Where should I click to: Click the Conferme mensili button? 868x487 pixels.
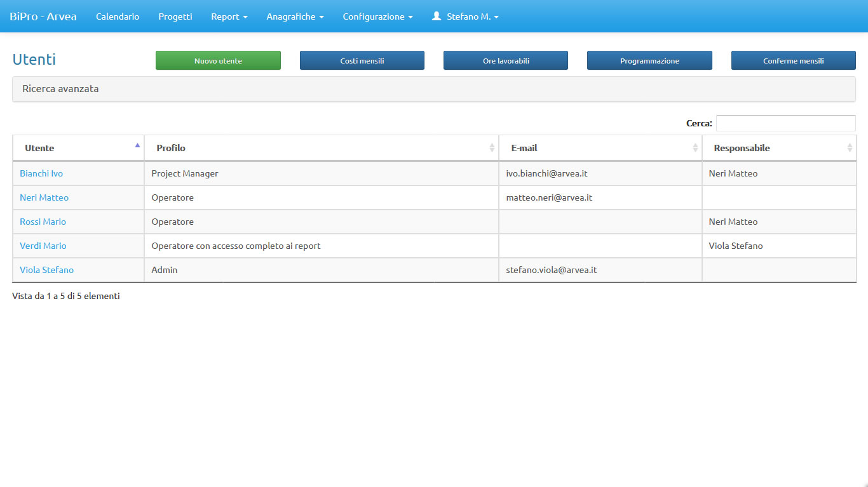click(793, 61)
